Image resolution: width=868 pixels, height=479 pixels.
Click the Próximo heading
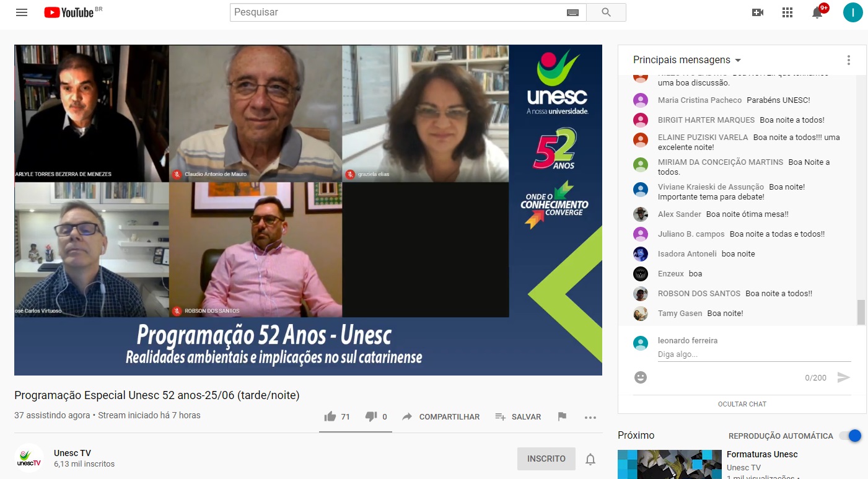tap(636, 436)
